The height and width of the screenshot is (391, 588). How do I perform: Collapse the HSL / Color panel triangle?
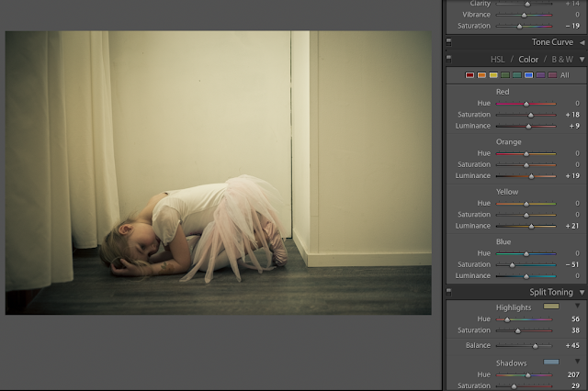[582, 60]
